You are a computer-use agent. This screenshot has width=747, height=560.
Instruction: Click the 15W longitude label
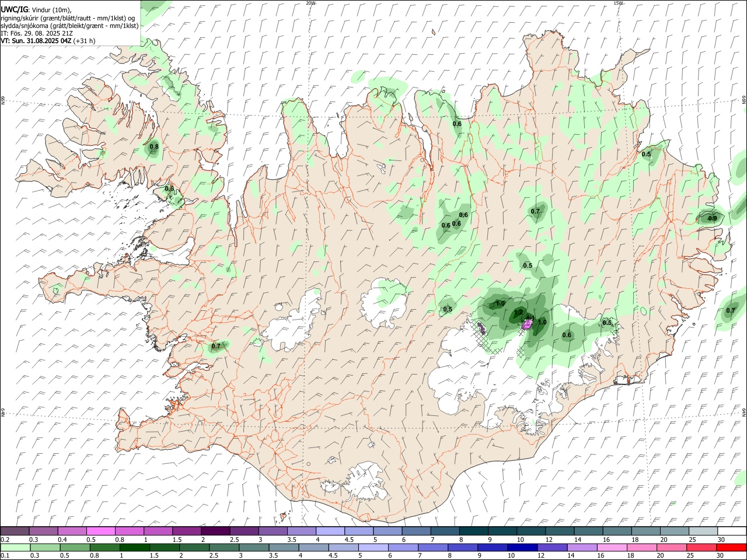(x=618, y=3)
